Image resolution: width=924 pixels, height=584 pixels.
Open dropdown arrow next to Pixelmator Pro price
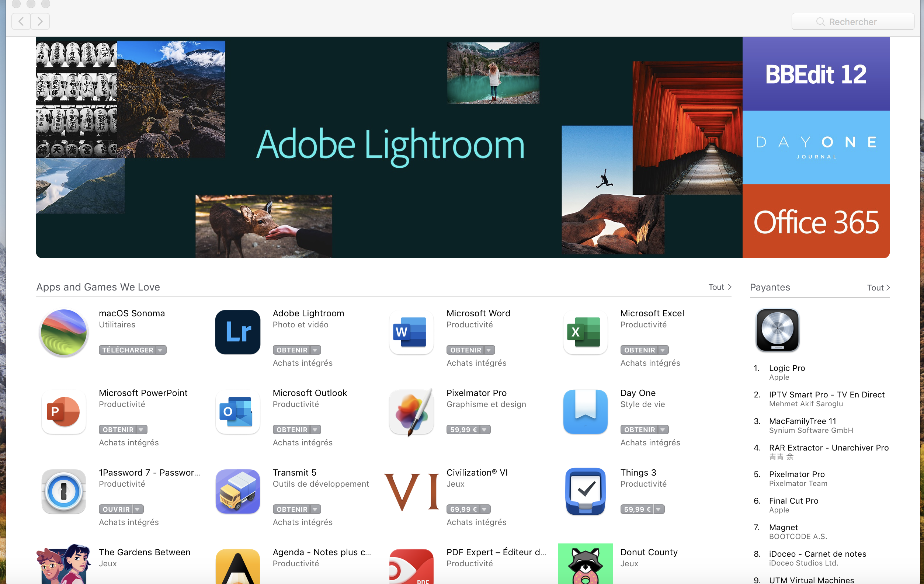coord(484,430)
